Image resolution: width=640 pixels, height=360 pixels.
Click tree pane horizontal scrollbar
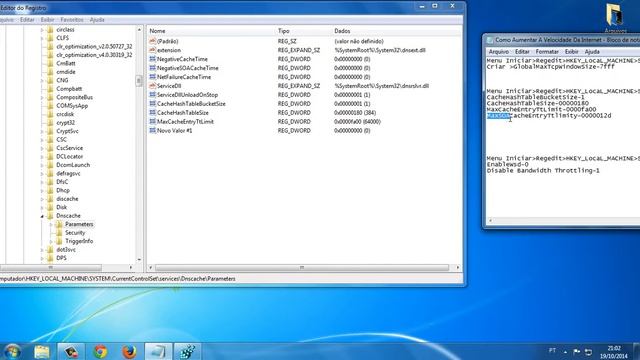point(51,268)
